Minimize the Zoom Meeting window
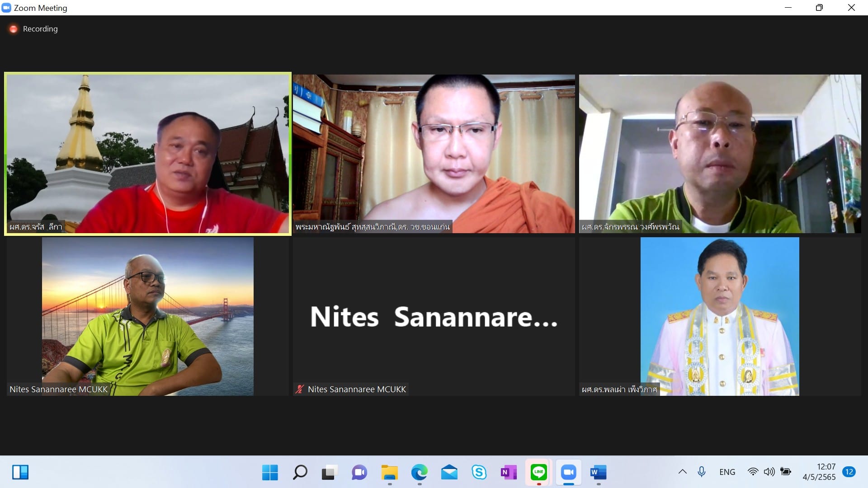 [788, 8]
